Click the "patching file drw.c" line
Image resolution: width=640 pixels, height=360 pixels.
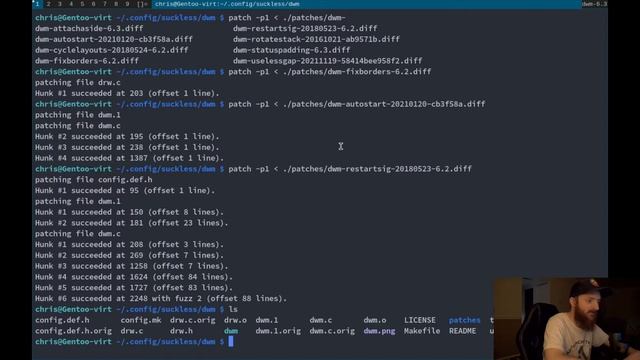(x=78, y=82)
